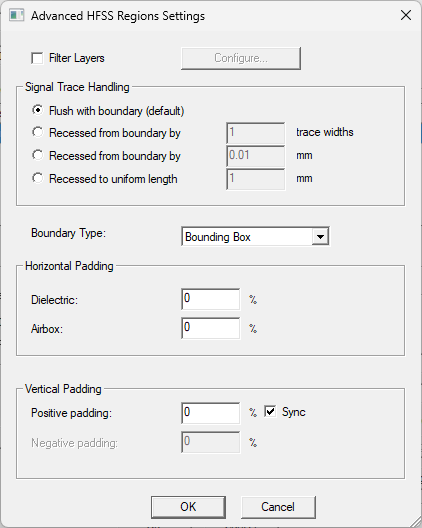
Task: Click the uniform length mm value field
Action: coord(256,179)
